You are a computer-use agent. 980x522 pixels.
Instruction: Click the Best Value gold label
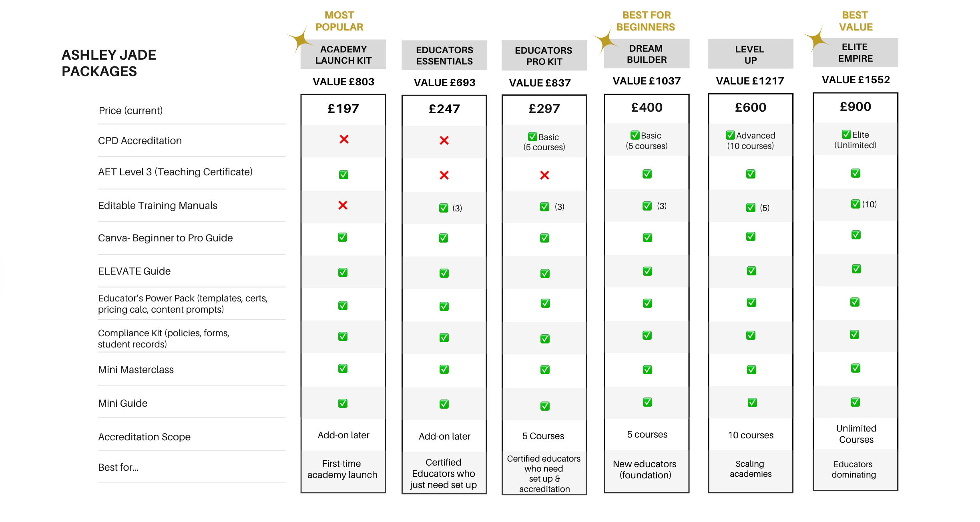point(855,21)
